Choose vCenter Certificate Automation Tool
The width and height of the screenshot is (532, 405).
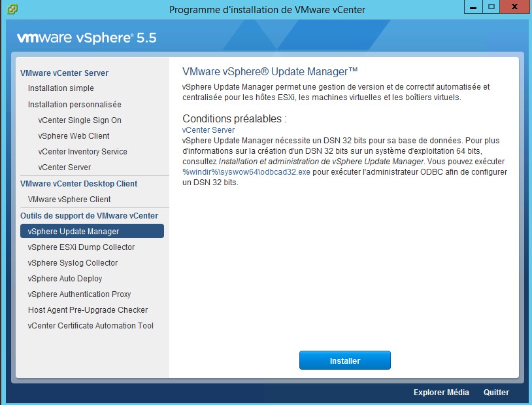91,325
